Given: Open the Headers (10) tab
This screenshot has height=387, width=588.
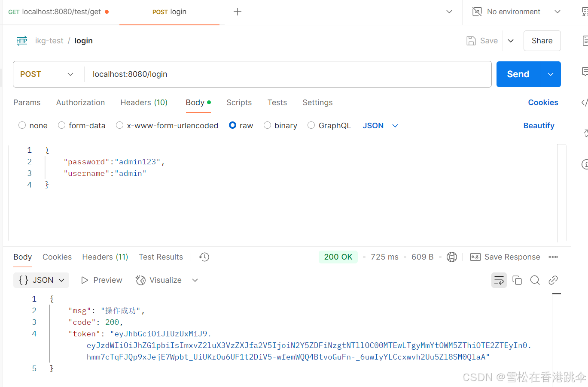Looking at the screenshot, I should tap(144, 103).
